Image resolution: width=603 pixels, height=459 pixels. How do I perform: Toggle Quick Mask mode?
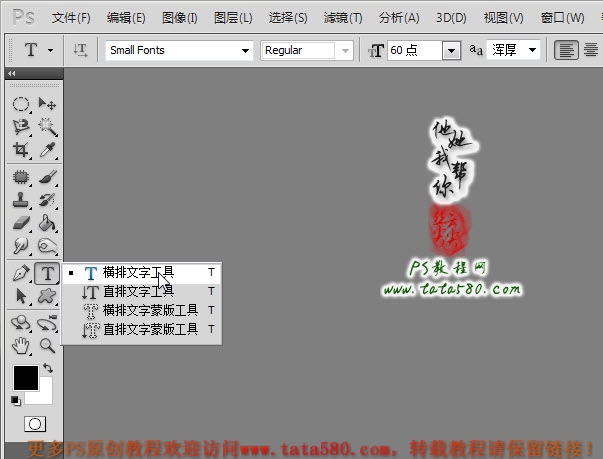(x=35, y=424)
